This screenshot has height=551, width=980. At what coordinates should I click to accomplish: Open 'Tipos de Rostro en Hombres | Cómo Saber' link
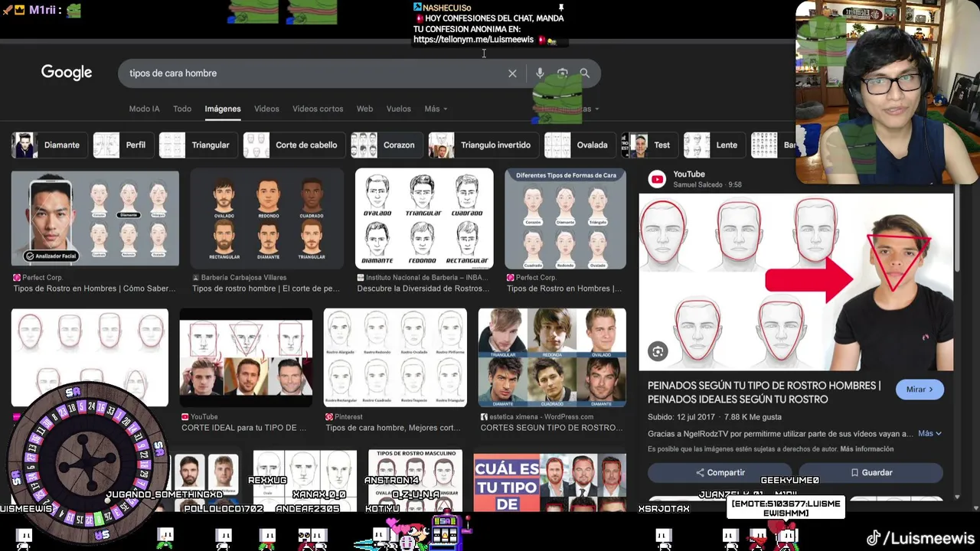coord(94,289)
